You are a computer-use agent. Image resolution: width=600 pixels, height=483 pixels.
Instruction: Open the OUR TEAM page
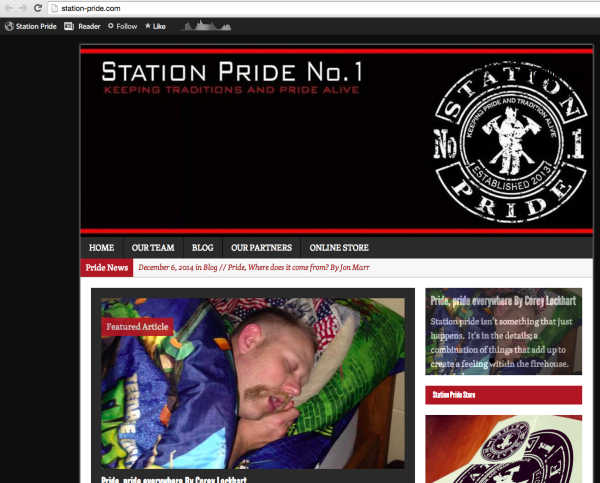click(153, 248)
